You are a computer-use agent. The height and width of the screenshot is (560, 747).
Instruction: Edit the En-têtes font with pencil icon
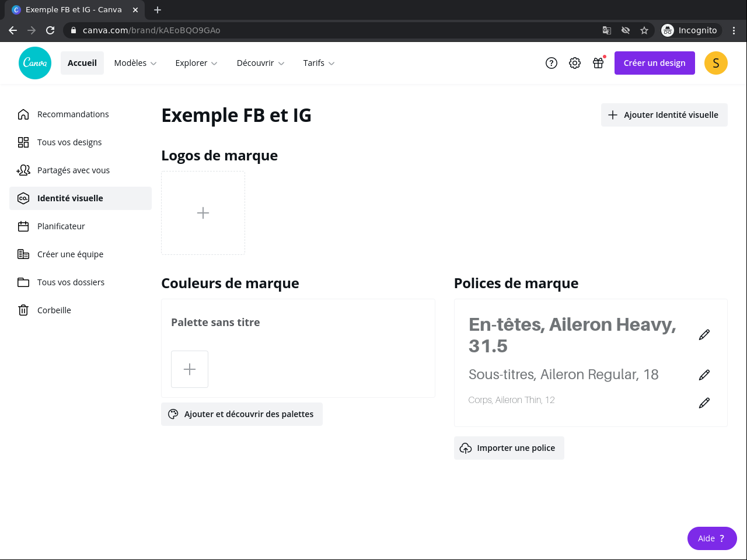[x=704, y=335]
